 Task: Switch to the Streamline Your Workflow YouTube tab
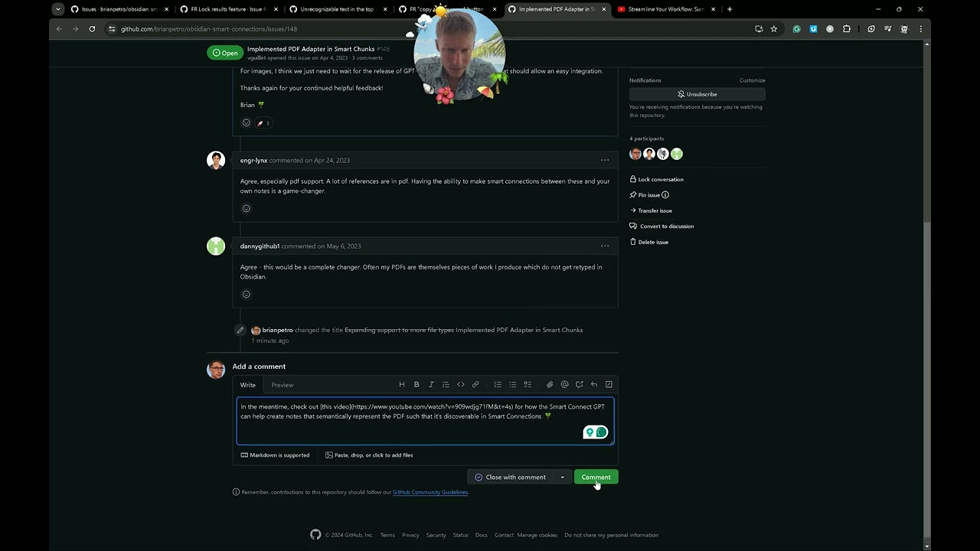click(666, 9)
